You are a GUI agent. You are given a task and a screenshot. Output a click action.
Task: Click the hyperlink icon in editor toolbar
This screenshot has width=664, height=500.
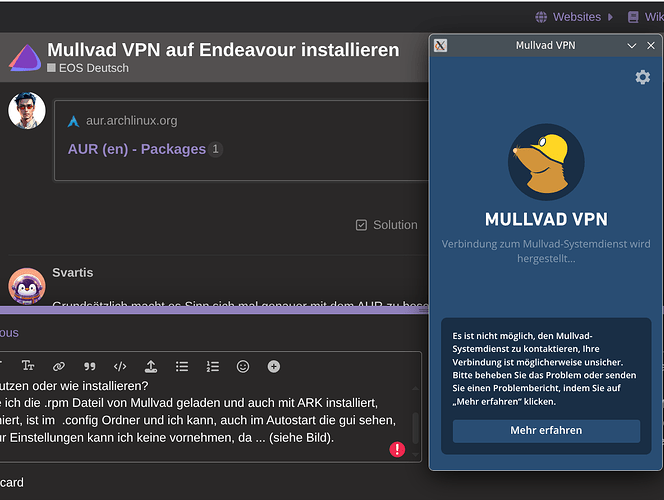(x=59, y=367)
